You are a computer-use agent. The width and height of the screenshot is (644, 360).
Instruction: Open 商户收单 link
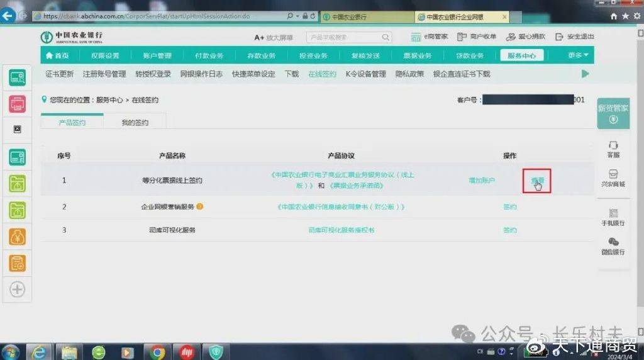click(477, 37)
